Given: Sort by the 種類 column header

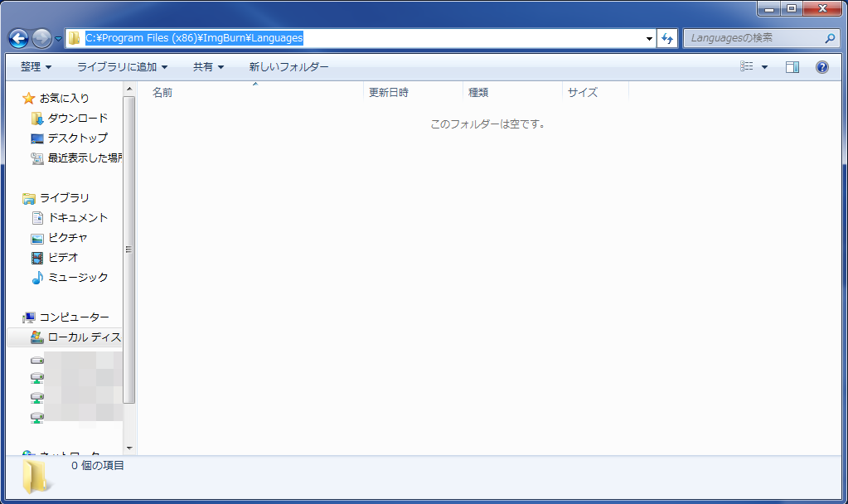Looking at the screenshot, I should (512, 92).
